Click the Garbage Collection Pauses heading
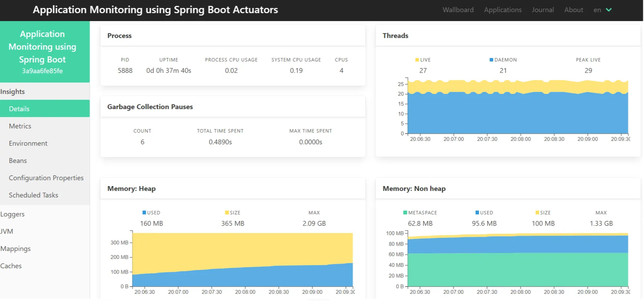The width and height of the screenshot is (644, 301). (x=150, y=107)
